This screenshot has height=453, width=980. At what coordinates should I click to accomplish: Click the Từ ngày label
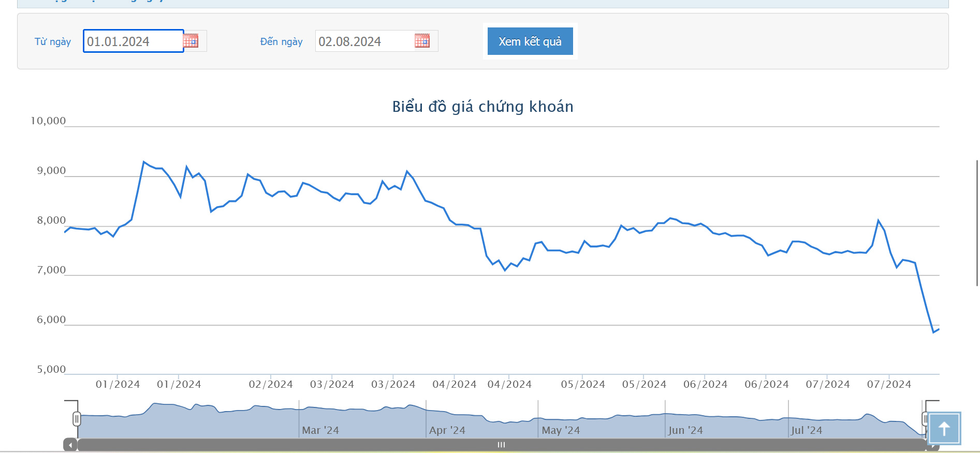[x=53, y=41]
